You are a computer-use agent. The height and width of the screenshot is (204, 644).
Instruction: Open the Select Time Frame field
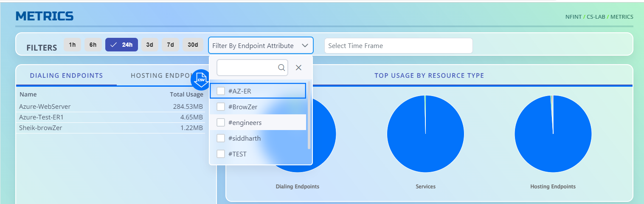398,46
